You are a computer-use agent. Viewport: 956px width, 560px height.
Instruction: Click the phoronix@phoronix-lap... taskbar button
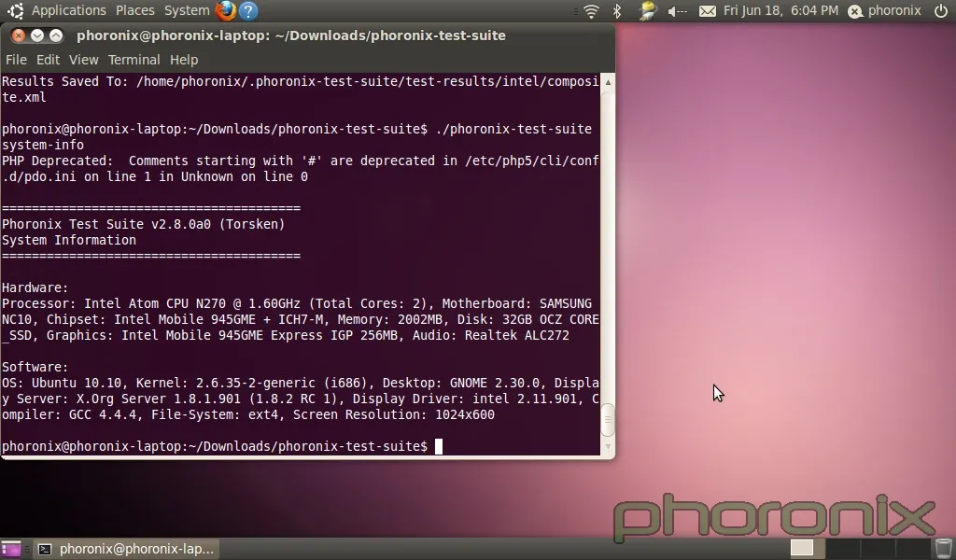125,549
